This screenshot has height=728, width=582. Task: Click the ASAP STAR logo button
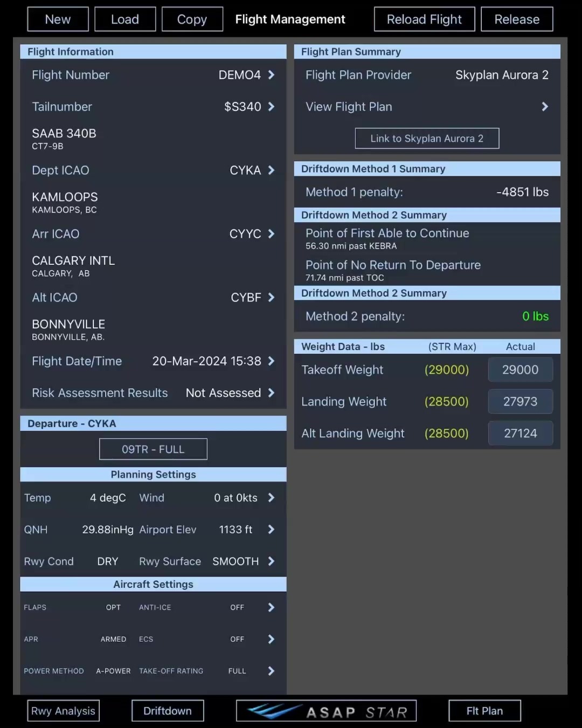326,711
